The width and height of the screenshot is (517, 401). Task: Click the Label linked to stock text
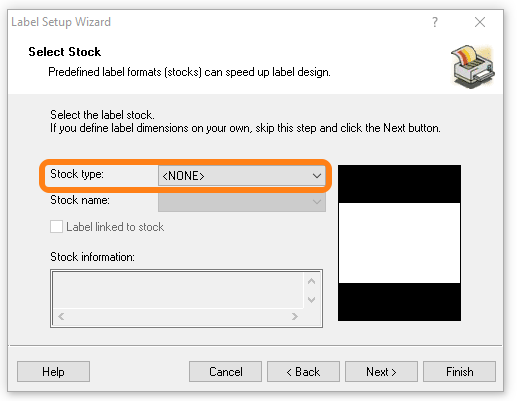coord(115,227)
